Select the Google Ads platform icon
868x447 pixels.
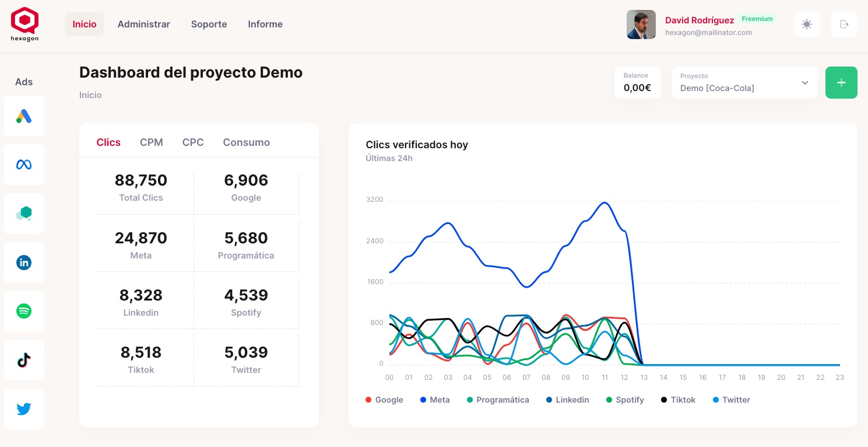tap(24, 116)
